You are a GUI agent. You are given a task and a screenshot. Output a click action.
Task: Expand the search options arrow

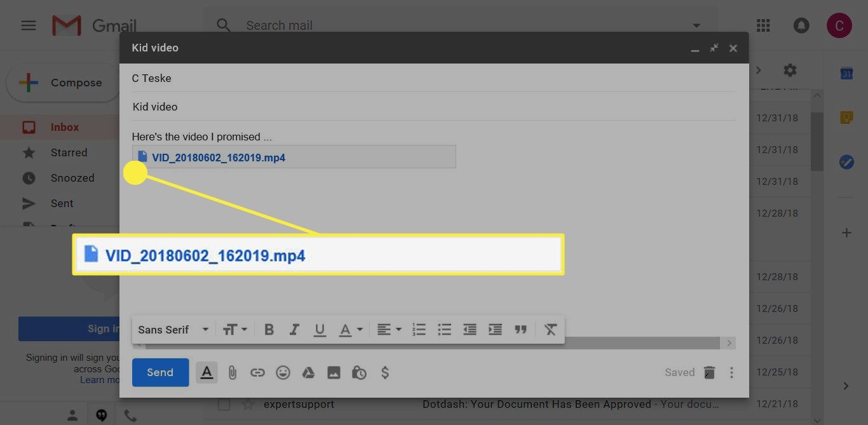point(696,25)
